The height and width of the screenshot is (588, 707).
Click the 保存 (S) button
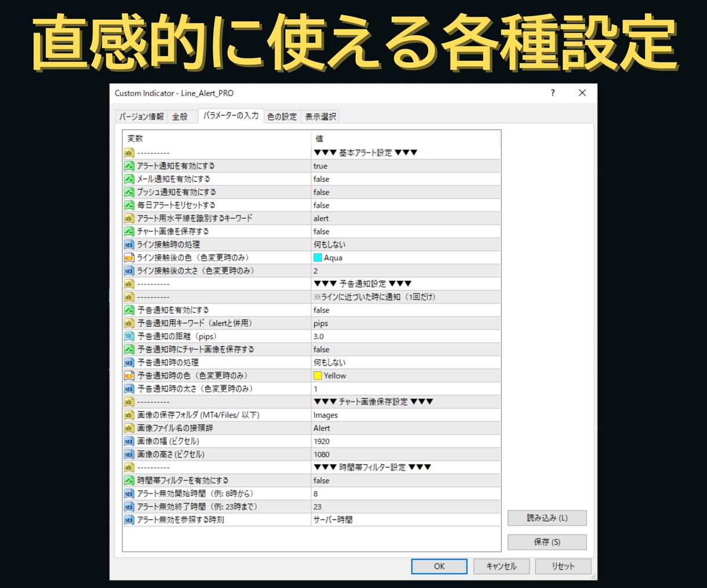coord(547,542)
